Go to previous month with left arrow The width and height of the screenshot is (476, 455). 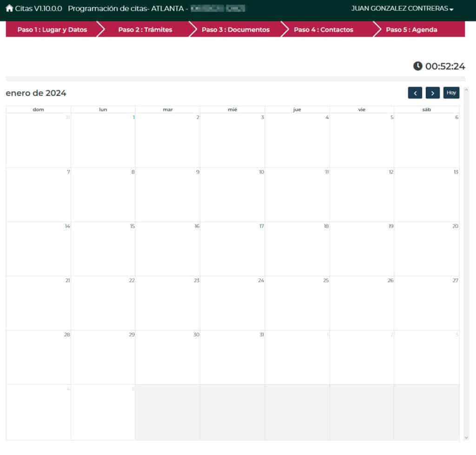tap(415, 93)
